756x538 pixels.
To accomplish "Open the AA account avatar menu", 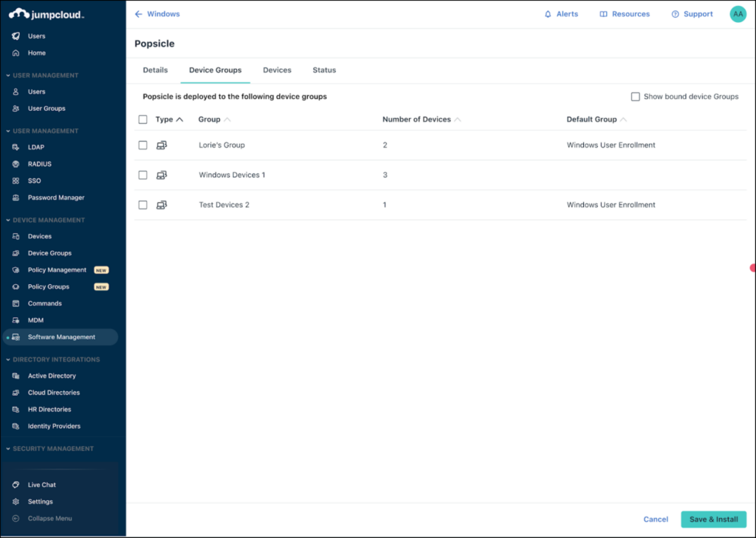I will [x=738, y=13].
